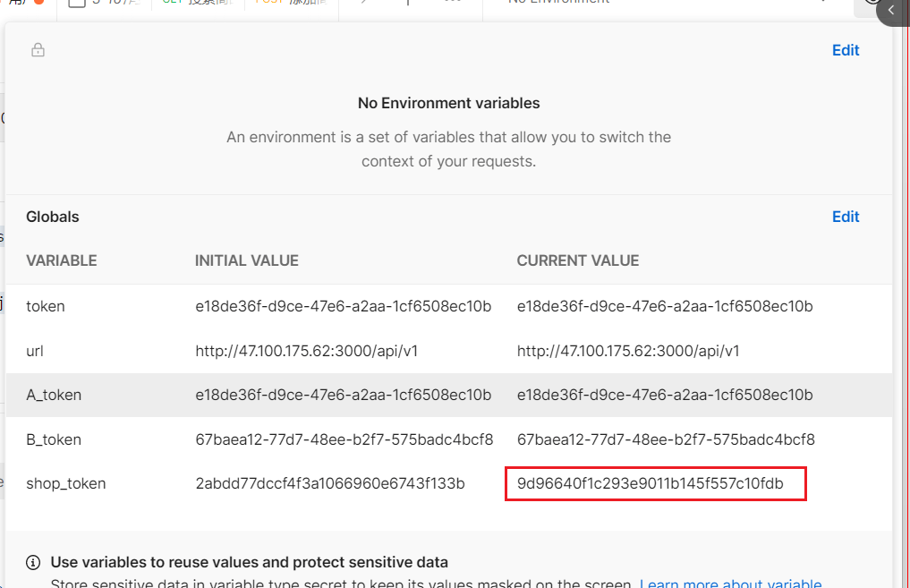Click the A_token current value
Viewport: 910px width, 588px height.
(664, 395)
